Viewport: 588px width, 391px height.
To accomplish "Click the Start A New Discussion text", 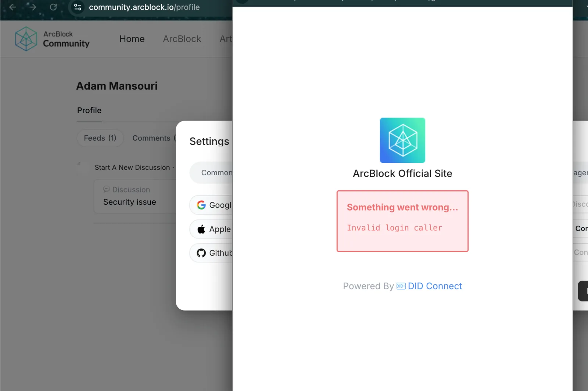I will point(132,168).
